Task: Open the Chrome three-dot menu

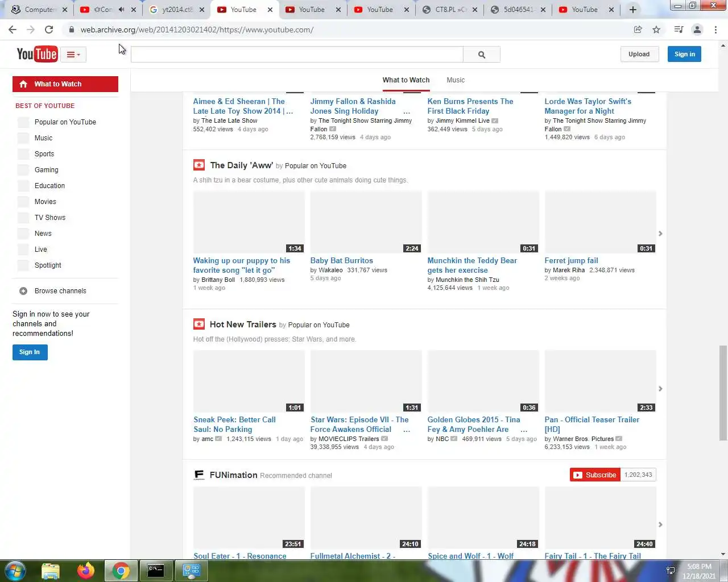Action: click(x=715, y=30)
